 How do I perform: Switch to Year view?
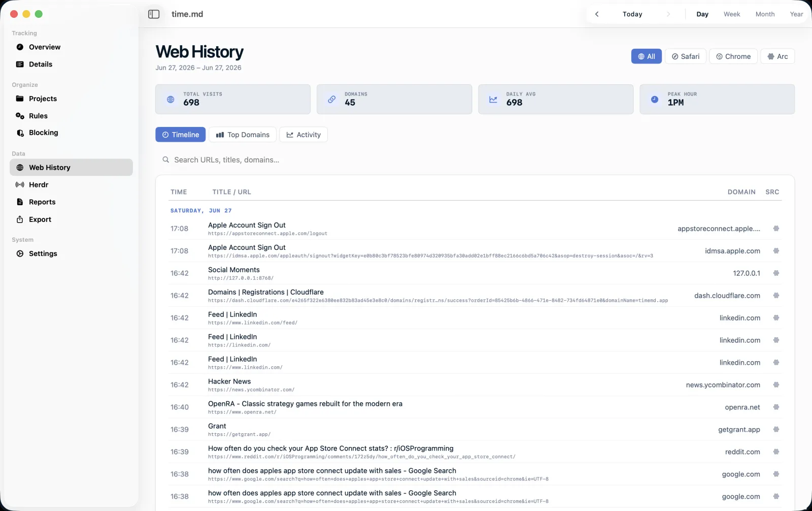click(796, 14)
